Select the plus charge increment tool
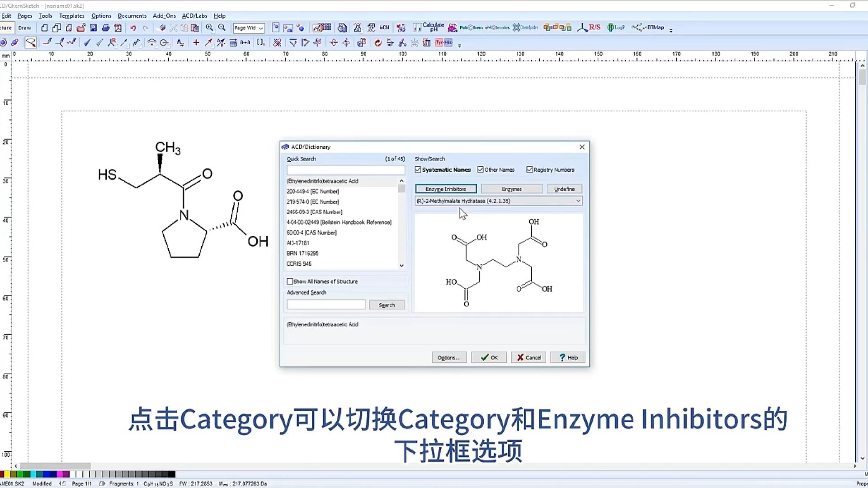868x488 pixels. tap(196, 43)
